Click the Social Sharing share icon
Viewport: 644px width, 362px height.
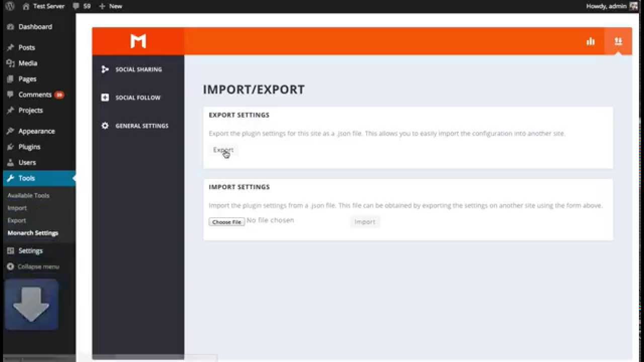(105, 69)
